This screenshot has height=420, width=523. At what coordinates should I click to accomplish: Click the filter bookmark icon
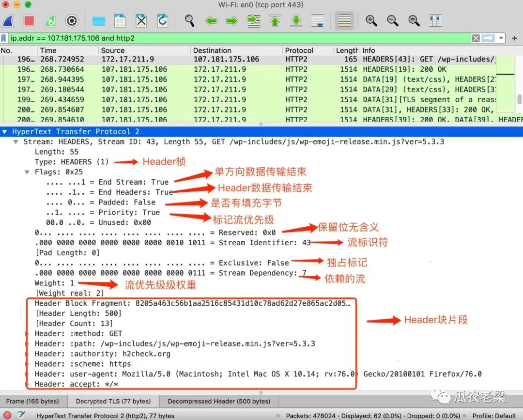click(x=4, y=38)
